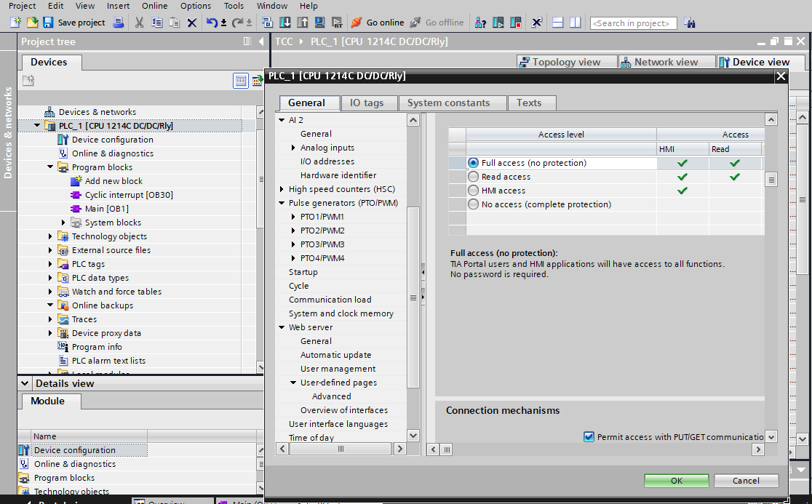Create a new project via toolbar icon
812x504 pixels.
pyautogui.click(x=15, y=23)
